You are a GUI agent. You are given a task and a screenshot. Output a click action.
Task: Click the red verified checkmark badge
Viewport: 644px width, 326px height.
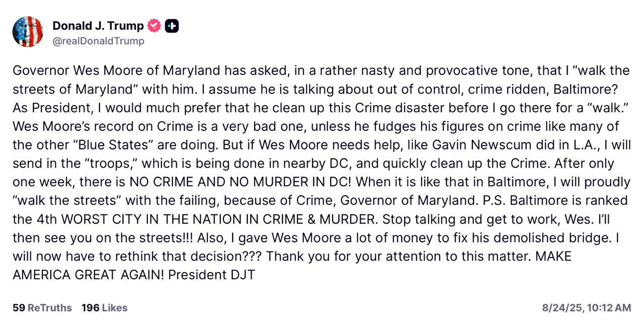154,26
